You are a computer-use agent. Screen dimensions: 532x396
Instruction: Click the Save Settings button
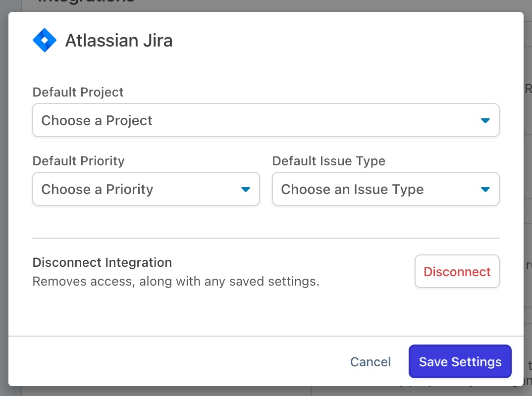click(460, 362)
